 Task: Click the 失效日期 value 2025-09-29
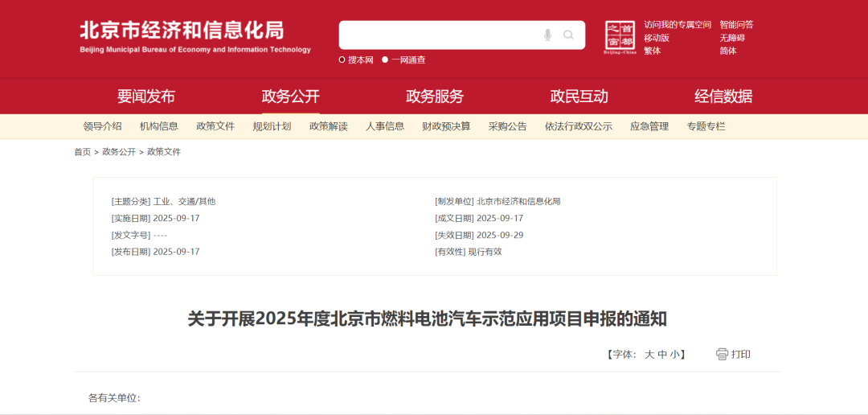(500, 235)
